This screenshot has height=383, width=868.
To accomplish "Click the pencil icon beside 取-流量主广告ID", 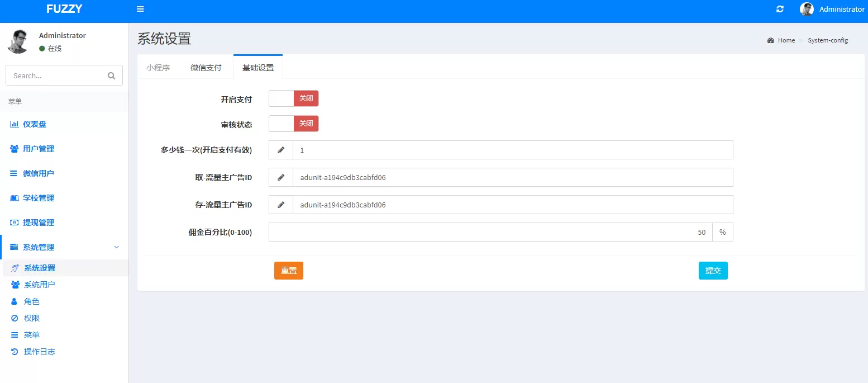I will (281, 177).
